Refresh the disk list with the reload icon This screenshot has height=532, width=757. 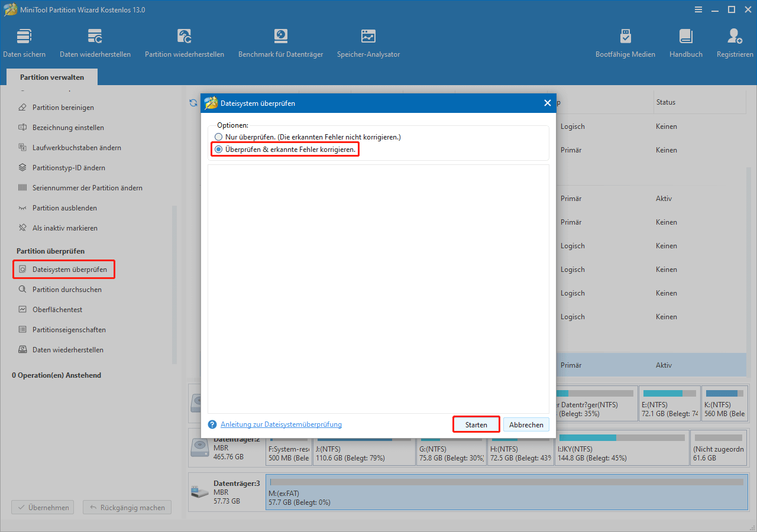[x=192, y=102]
